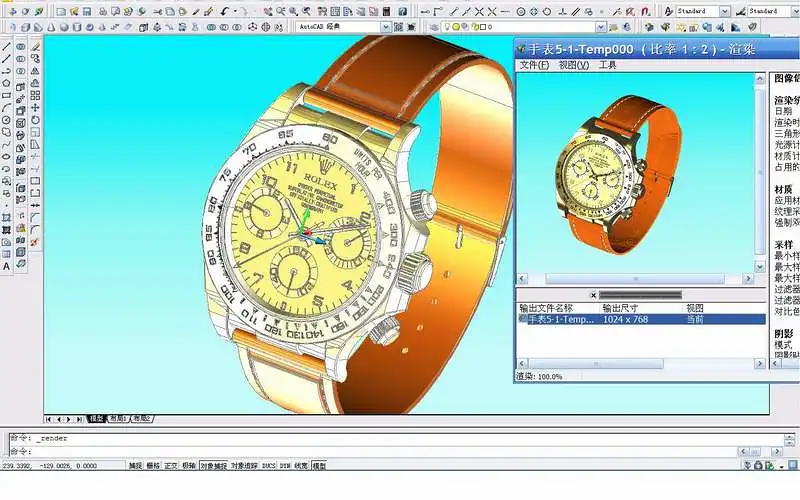Screen dimensions: 800x500
Task: Click the last-tab navigation arrow
Action: pyautogui.click(x=79, y=419)
